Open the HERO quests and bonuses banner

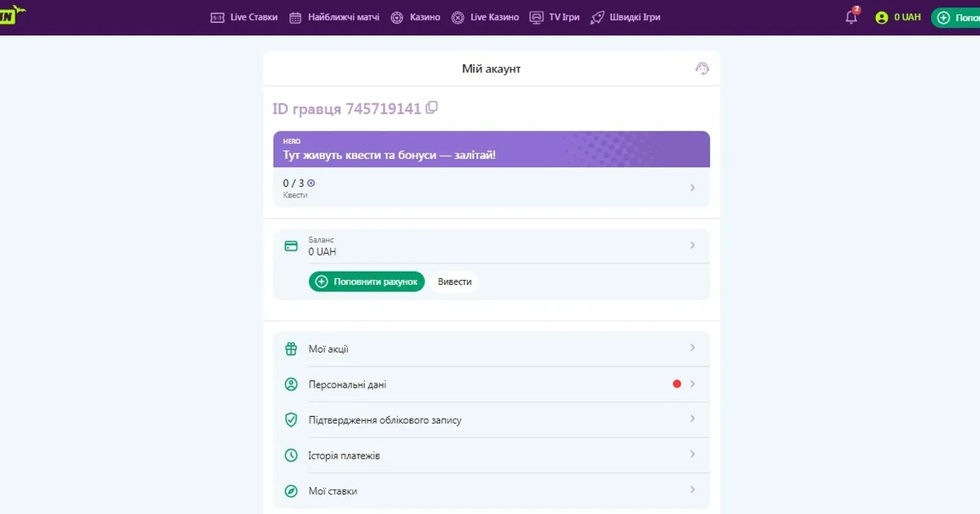coord(492,149)
